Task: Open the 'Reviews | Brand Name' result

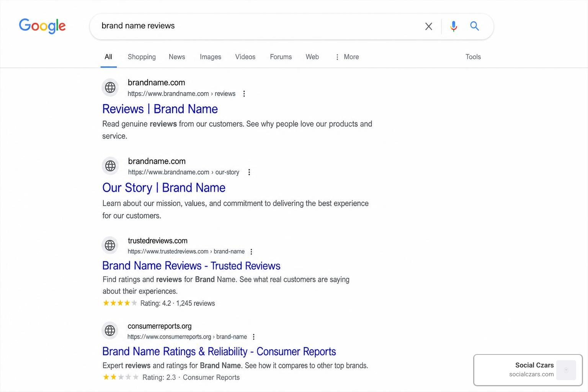Action: pos(160,109)
